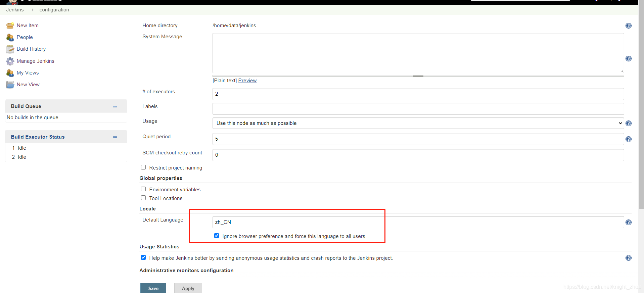This screenshot has height=293, width=644.
Task: Click the My Views icon
Action: click(x=10, y=73)
